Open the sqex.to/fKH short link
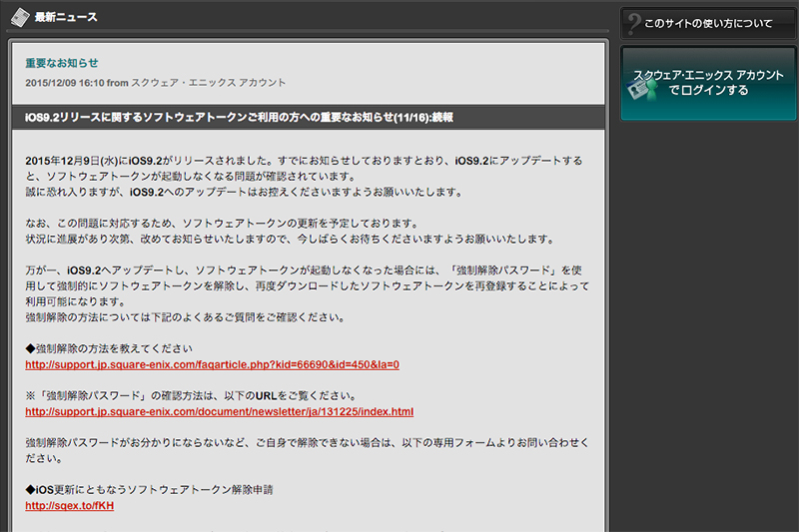Screen dimensions: 799x532 tap(69, 505)
